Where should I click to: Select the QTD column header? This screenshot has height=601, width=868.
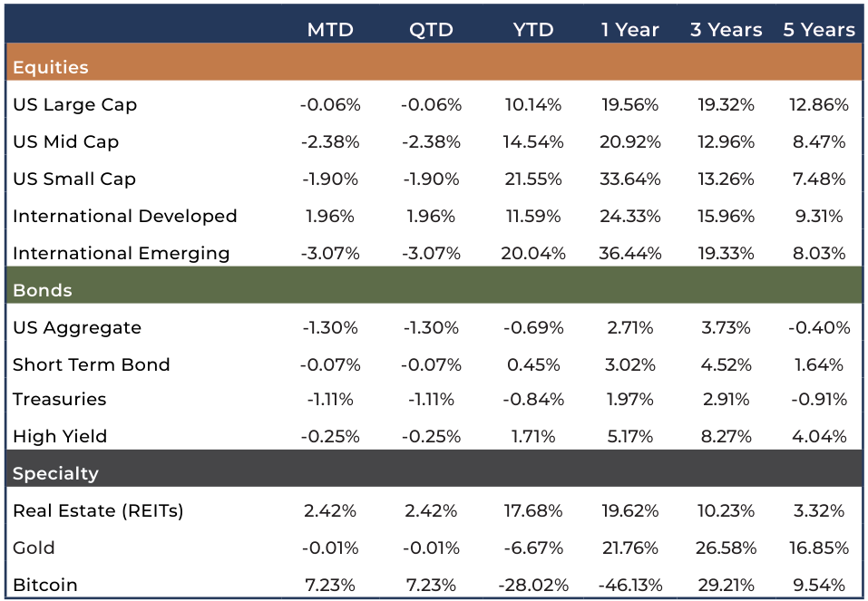point(431,29)
